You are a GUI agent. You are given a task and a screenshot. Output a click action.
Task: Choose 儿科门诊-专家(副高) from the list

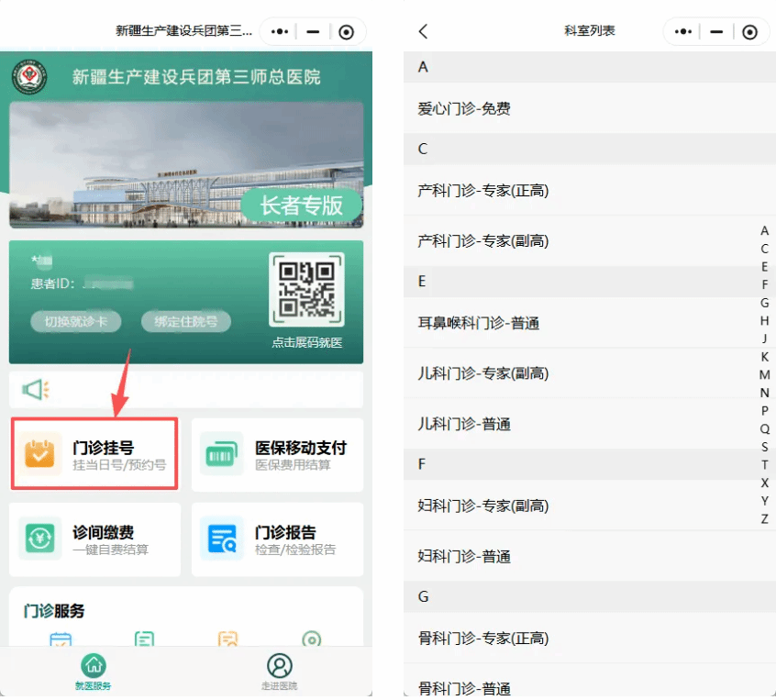tap(483, 373)
